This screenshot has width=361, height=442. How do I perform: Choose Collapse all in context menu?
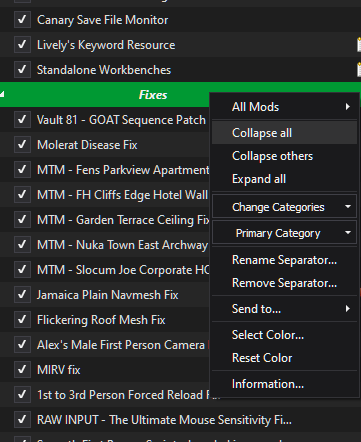click(x=284, y=133)
